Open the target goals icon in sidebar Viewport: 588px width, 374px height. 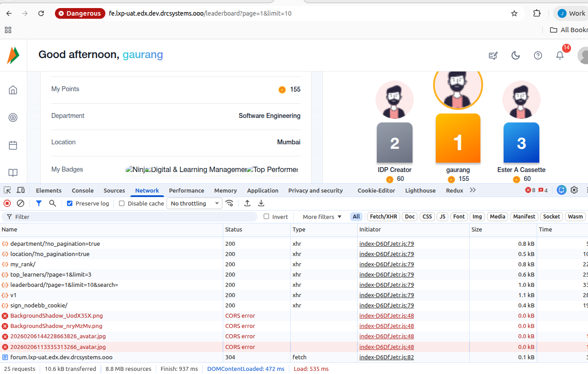coord(13,118)
